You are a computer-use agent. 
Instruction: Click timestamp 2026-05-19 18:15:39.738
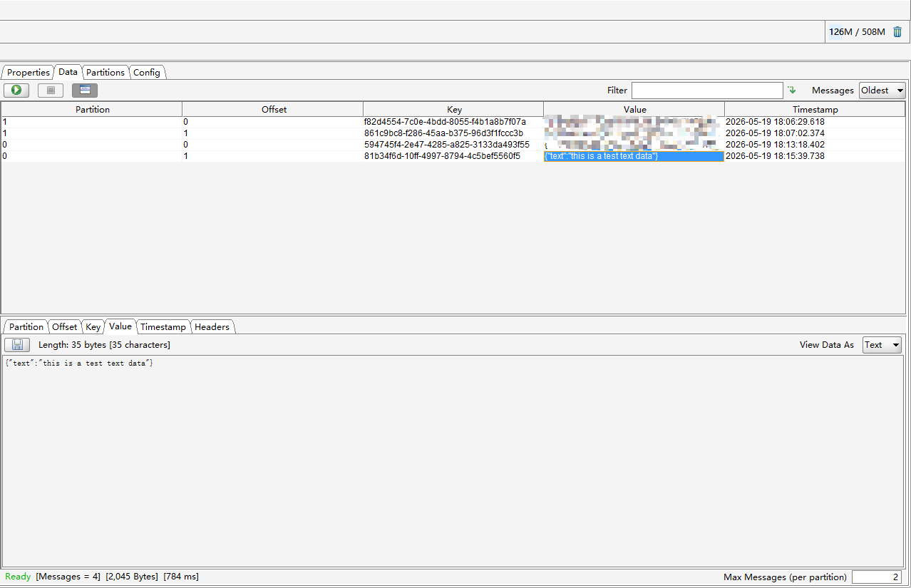click(x=775, y=156)
